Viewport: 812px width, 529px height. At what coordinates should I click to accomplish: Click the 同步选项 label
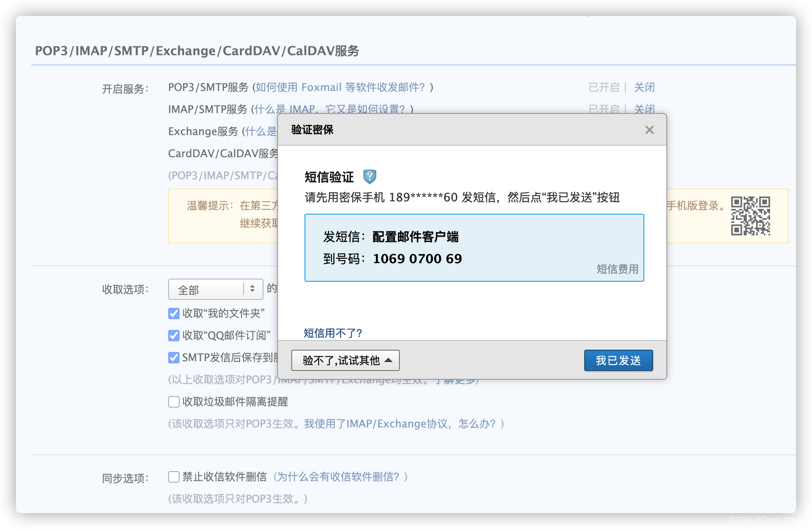[125, 478]
